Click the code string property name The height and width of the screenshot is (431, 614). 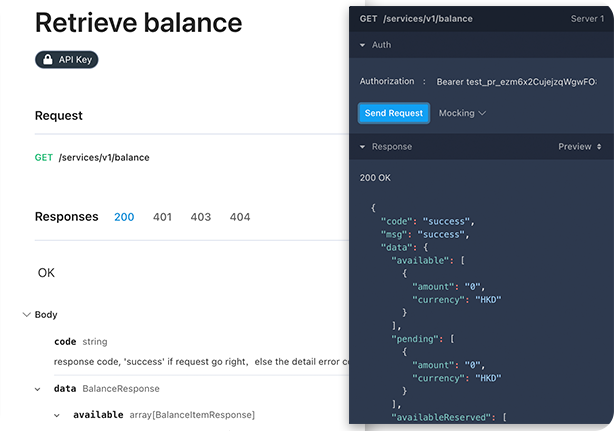[x=65, y=341]
